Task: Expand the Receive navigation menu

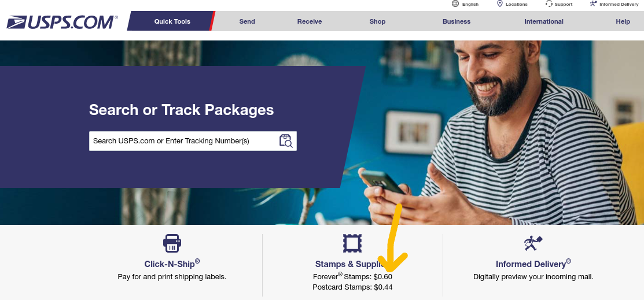Action: 310,21
